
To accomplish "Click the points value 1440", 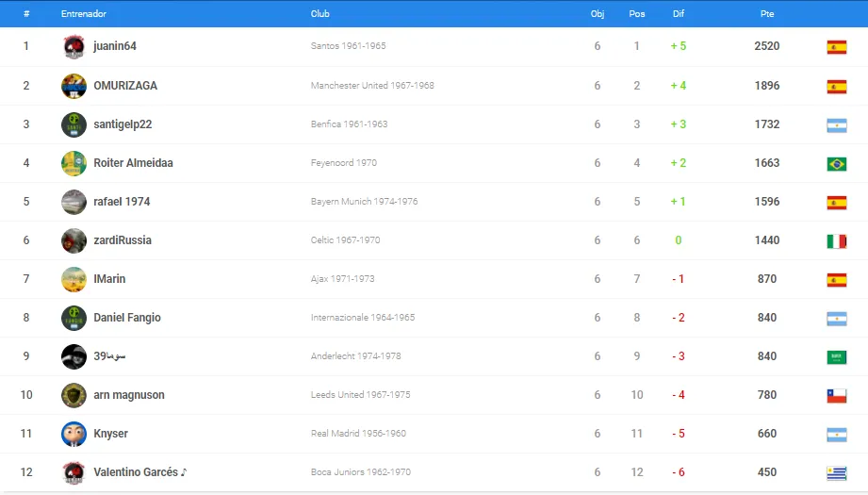I will coord(767,240).
